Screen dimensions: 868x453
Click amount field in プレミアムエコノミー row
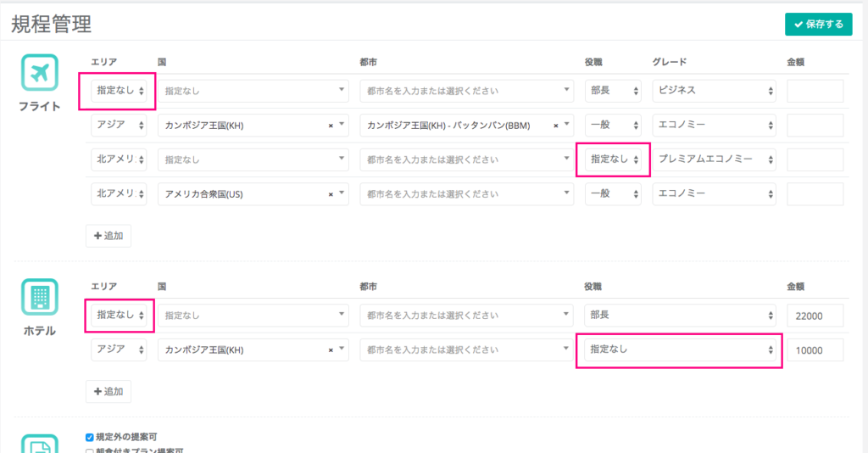pyautogui.click(x=815, y=159)
